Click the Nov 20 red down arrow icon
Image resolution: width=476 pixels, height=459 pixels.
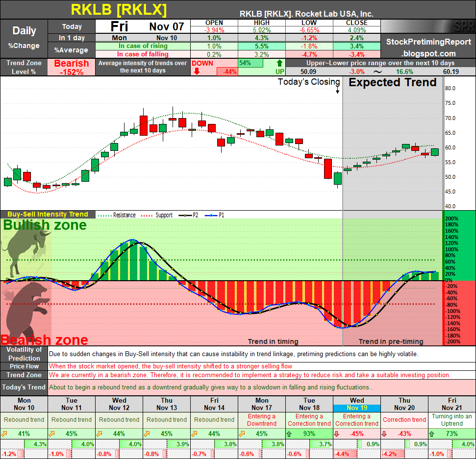click(x=384, y=434)
